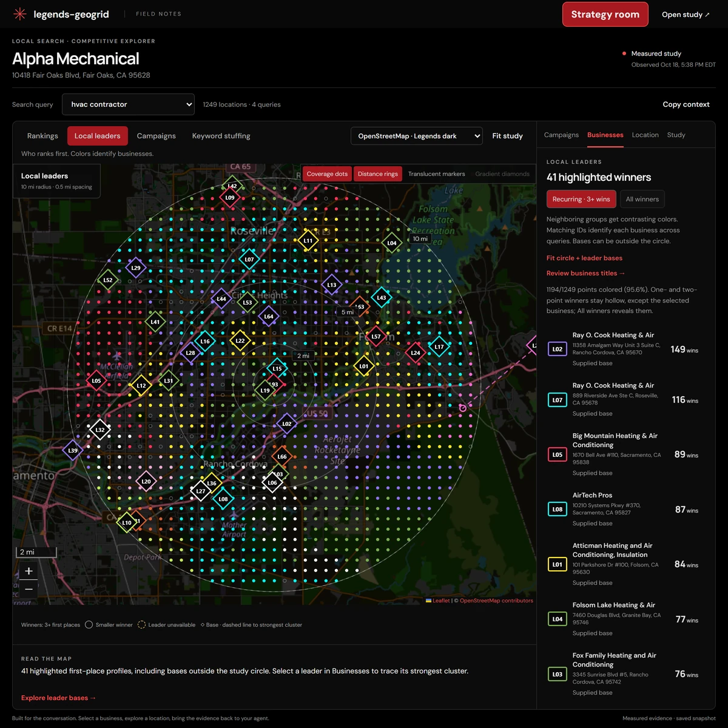This screenshot has width=728, height=728.
Task: Open the Search query dropdown
Action: pyautogui.click(x=128, y=104)
